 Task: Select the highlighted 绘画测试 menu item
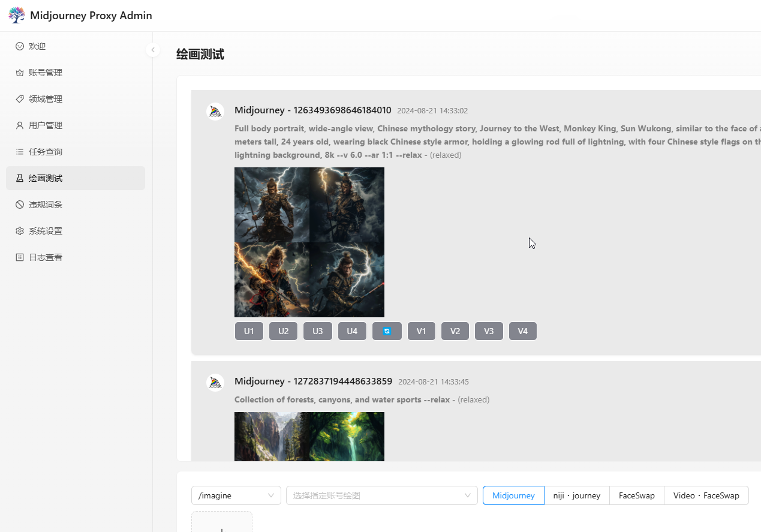click(46, 178)
